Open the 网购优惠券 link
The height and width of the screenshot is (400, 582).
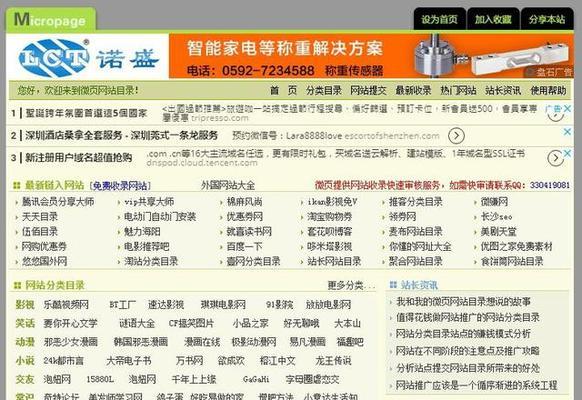(44, 246)
